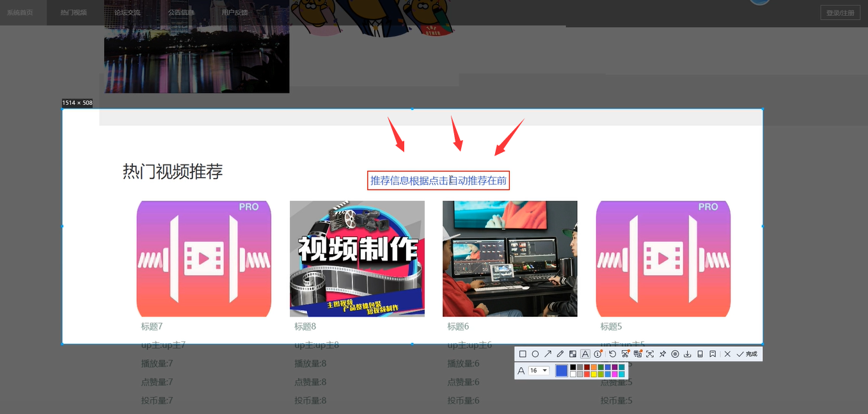Click 完成 to finish the screenshot
This screenshot has height=414, width=868.
(747, 354)
